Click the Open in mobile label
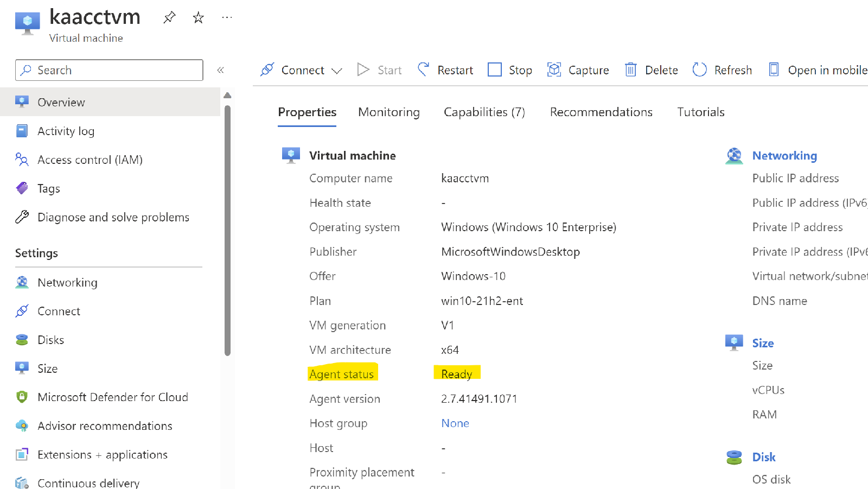 click(828, 71)
